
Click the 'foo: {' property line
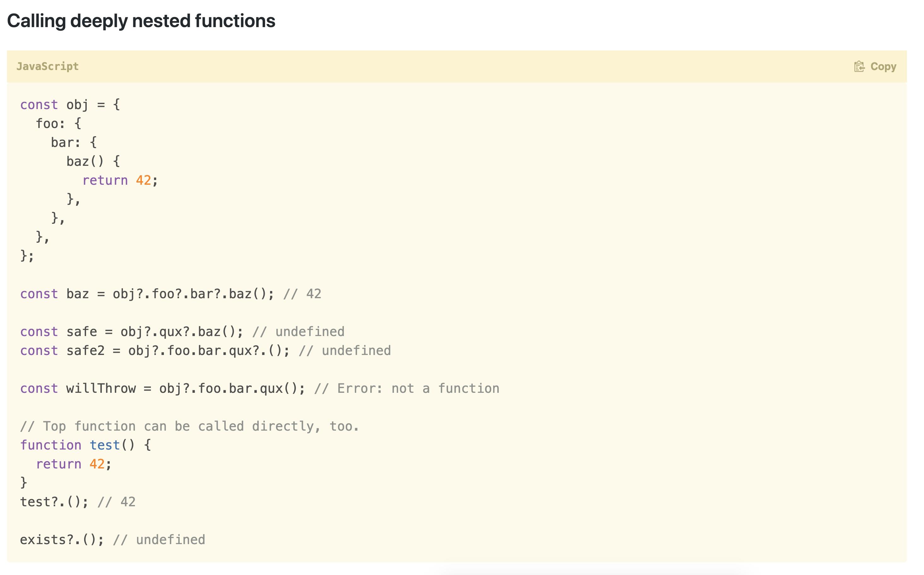[x=59, y=124]
